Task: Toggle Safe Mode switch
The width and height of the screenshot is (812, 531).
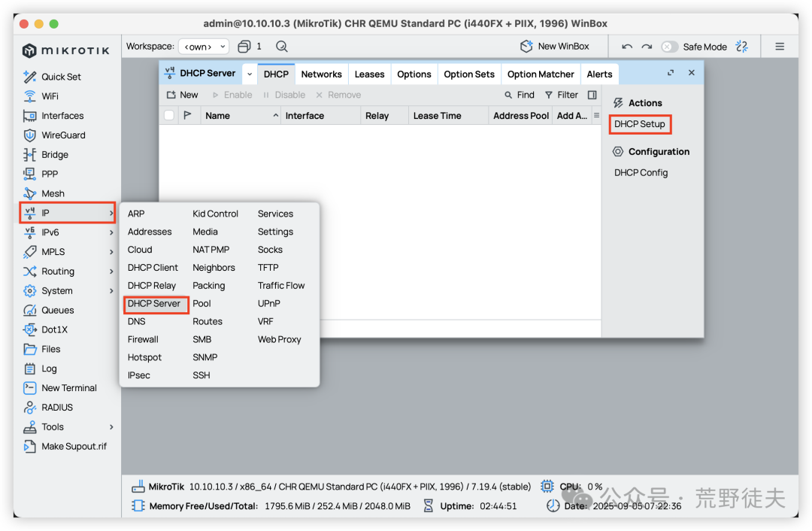Action: [669, 47]
